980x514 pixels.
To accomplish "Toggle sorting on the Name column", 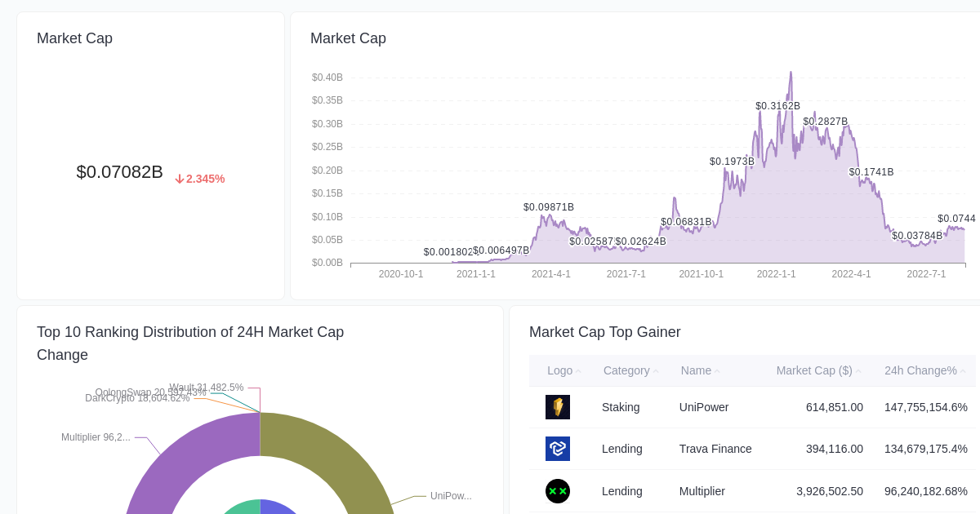I will click(718, 371).
